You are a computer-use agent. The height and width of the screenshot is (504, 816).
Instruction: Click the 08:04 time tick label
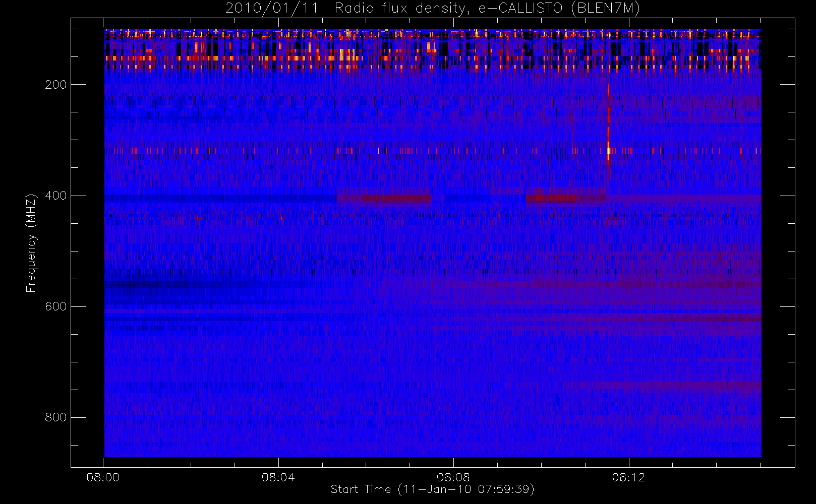click(278, 477)
